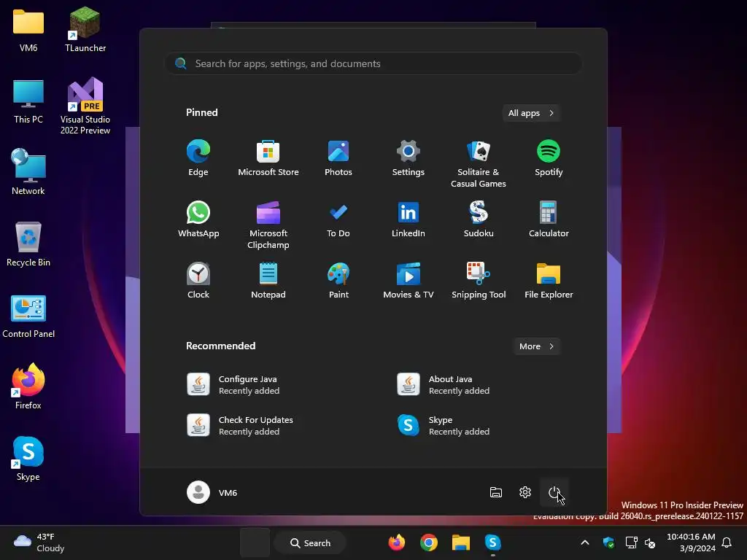Click the power button in Start menu

pyautogui.click(x=554, y=492)
